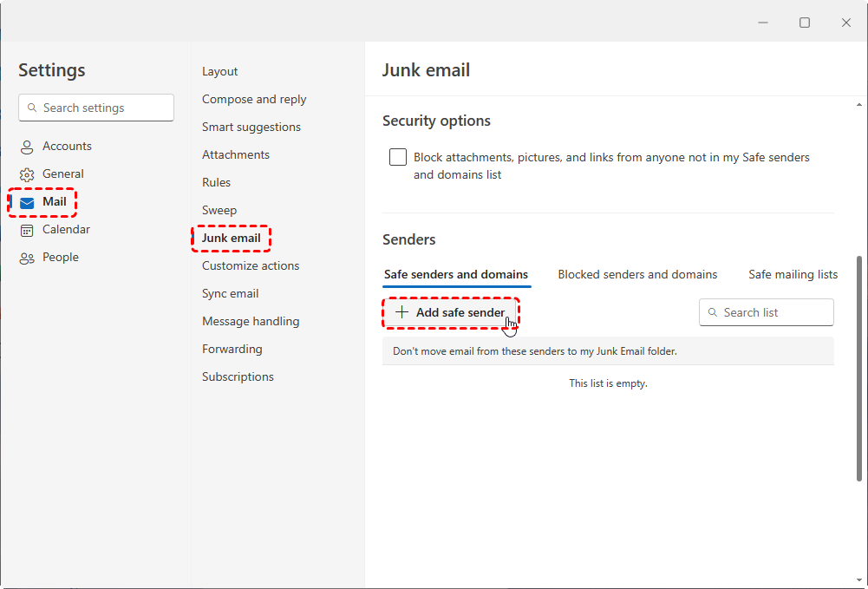Click the Accounts person icon

coord(27,147)
